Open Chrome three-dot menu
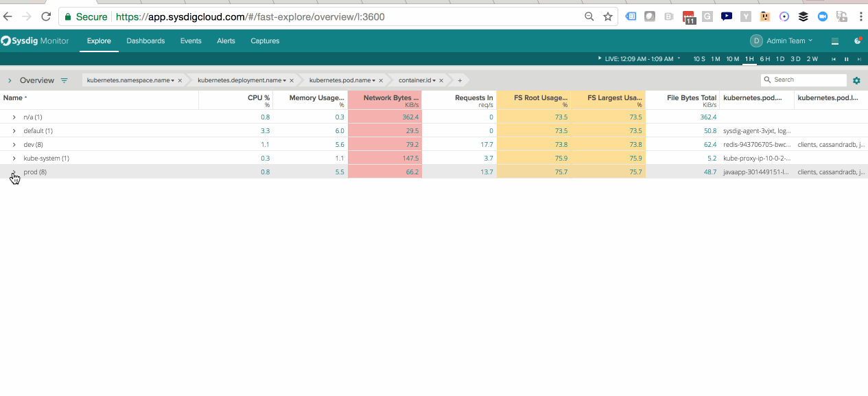868x396 pixels. tap(860, 16)
